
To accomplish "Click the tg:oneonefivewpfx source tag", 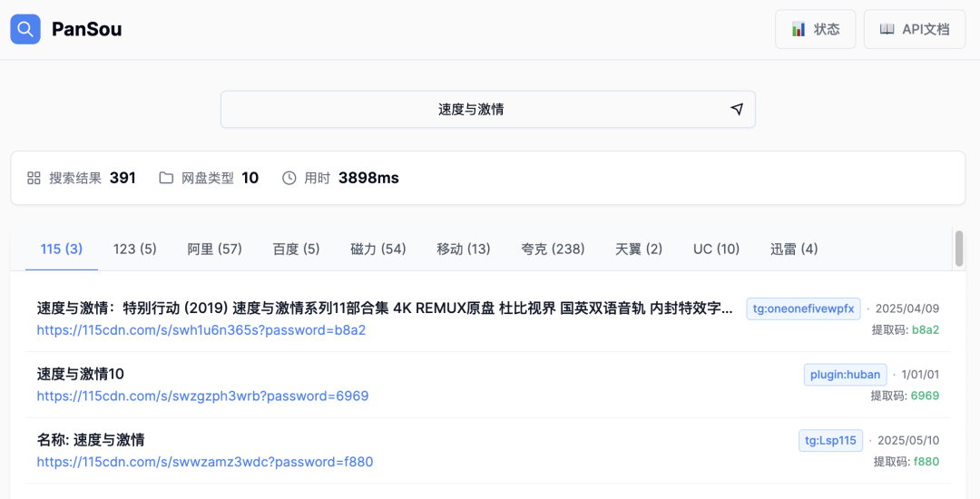I will point(803,308).
